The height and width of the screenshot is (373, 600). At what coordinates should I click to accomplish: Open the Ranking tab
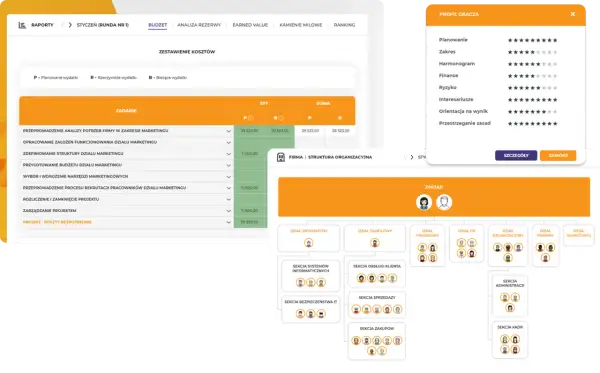pos(344,25)
